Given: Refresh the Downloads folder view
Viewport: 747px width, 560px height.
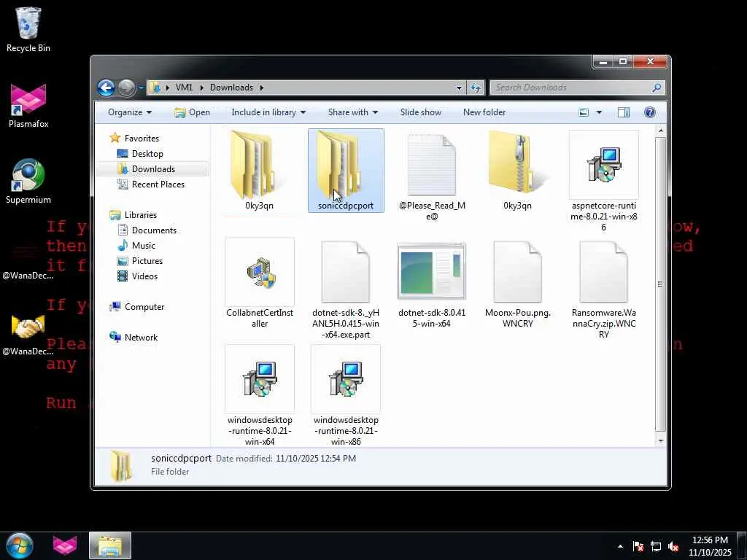Looking at the screenshot, I should coord(476,87).
